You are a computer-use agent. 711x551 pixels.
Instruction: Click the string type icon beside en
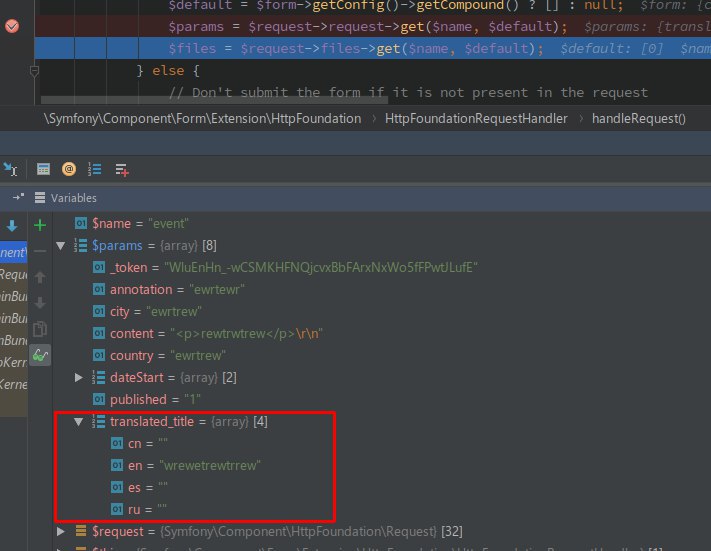pyautogui.click(x=117, y=466)
